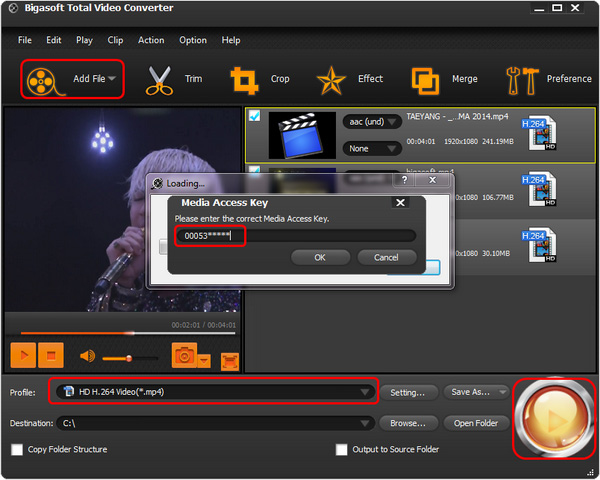Open the aac (und) audio track dropdown

coord(372,122)
